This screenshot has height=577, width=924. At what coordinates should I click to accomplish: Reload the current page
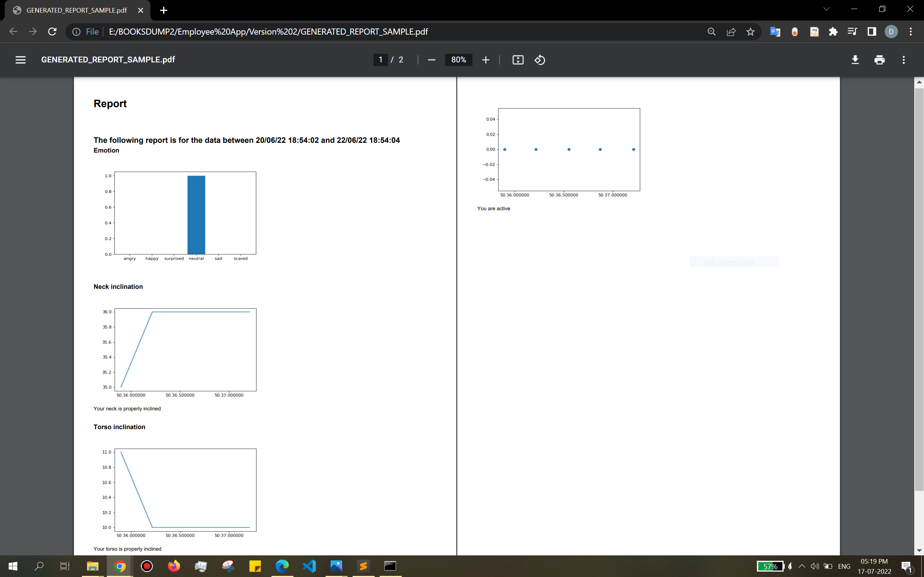coord(52,32)
